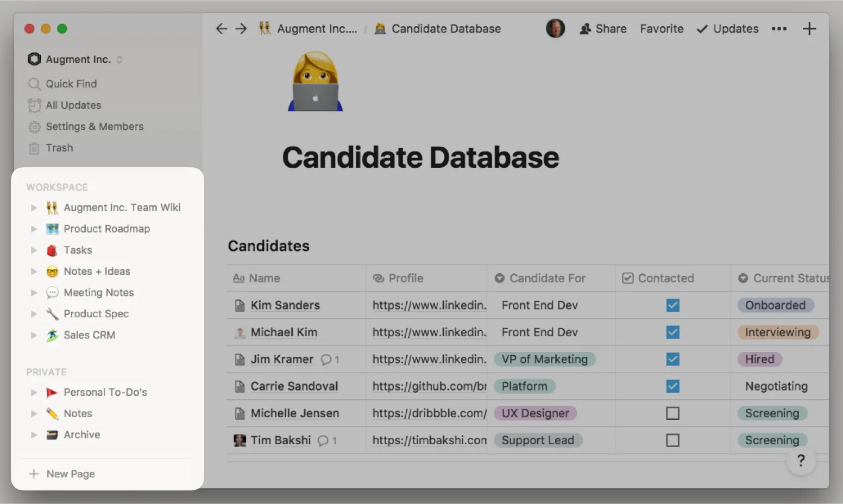
Task: Open Settings & Members in sidebar
Action: [x=94, y=127]
